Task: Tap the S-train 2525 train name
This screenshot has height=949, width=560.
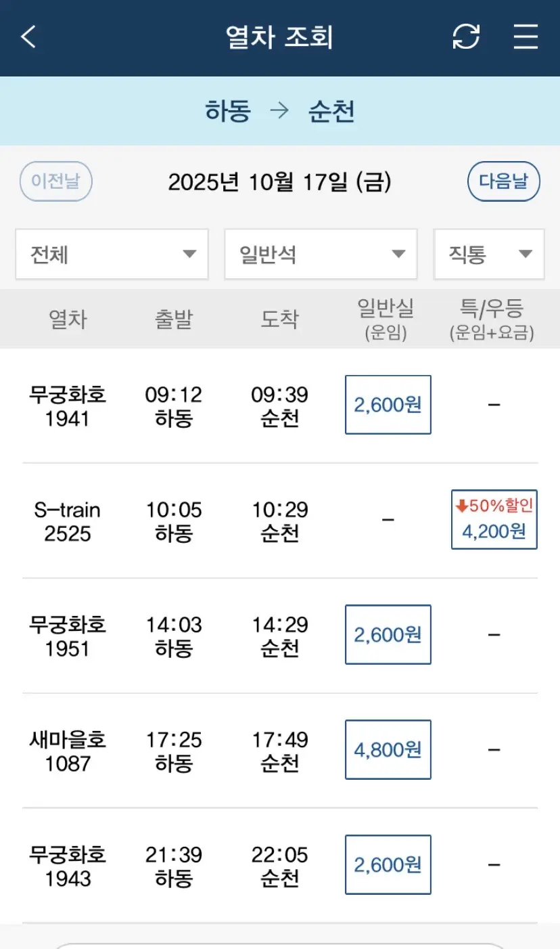Action: tap(68, 521)
